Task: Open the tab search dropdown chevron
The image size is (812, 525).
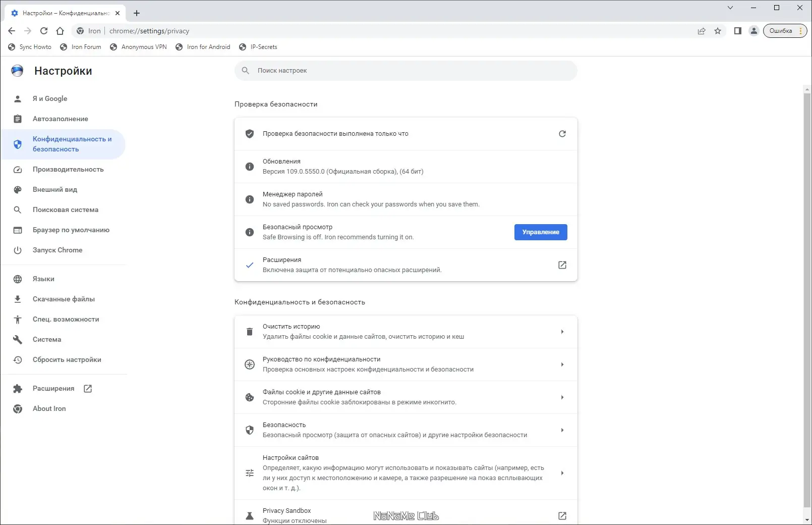Action: pyautogui.click(x=730, y=8)
